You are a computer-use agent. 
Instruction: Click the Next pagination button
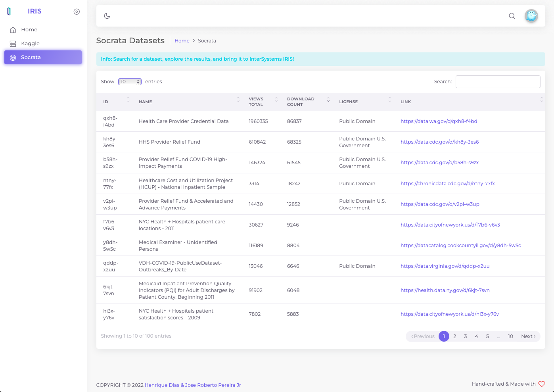[x=528, y=336]
